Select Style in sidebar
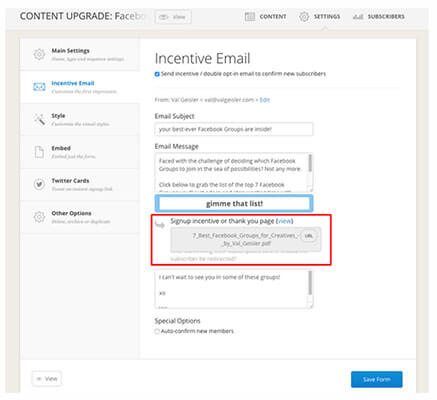This screenshot has height=400, width=437. pos(80,119)
